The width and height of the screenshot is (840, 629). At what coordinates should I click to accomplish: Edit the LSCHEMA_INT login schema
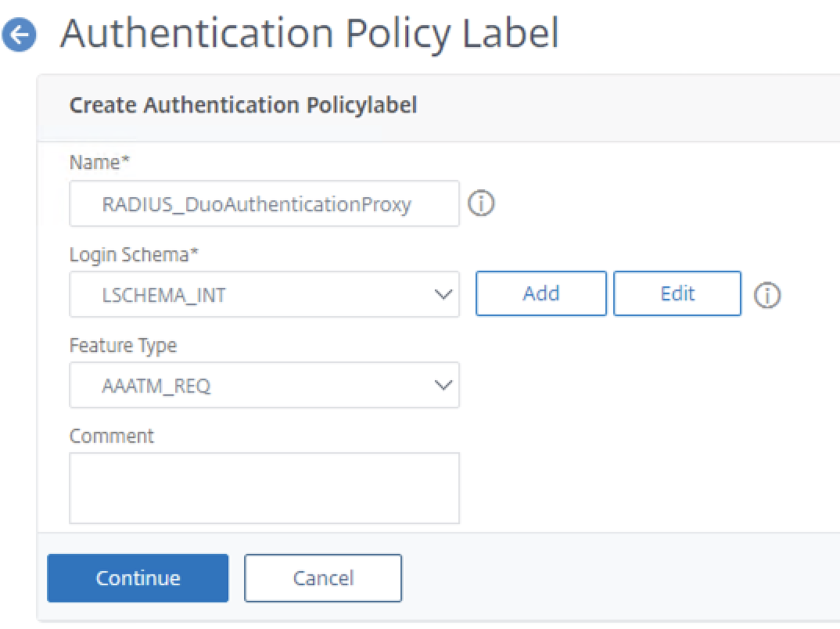[677, 293]
